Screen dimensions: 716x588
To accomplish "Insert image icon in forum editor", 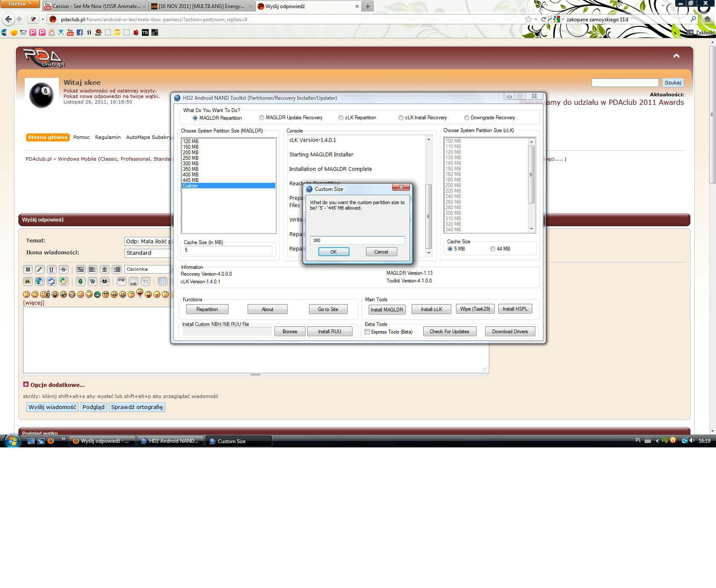I will pos(28,281).
